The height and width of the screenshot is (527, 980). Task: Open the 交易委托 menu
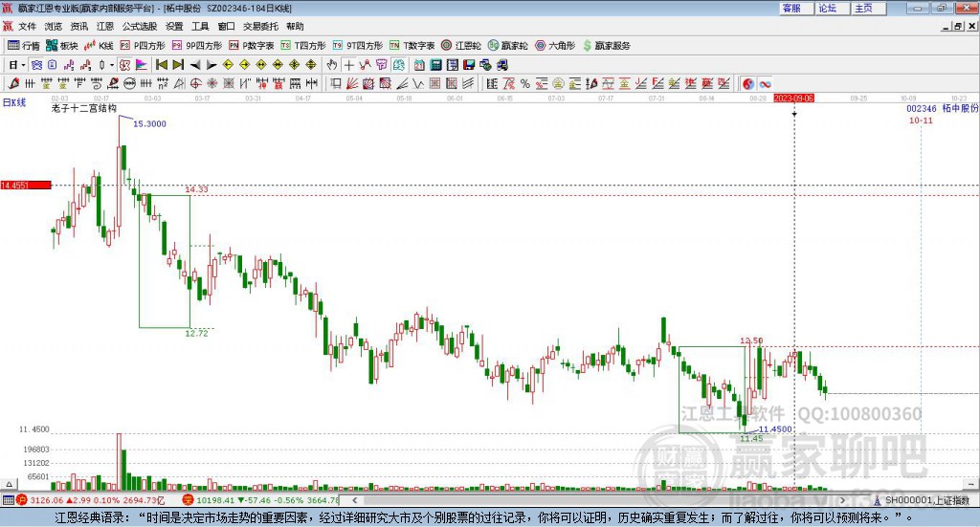(260, 26)
